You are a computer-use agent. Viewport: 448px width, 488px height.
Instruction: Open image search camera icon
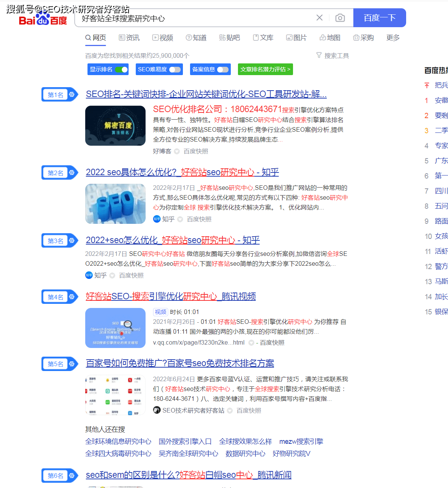(x=340, y=18)
